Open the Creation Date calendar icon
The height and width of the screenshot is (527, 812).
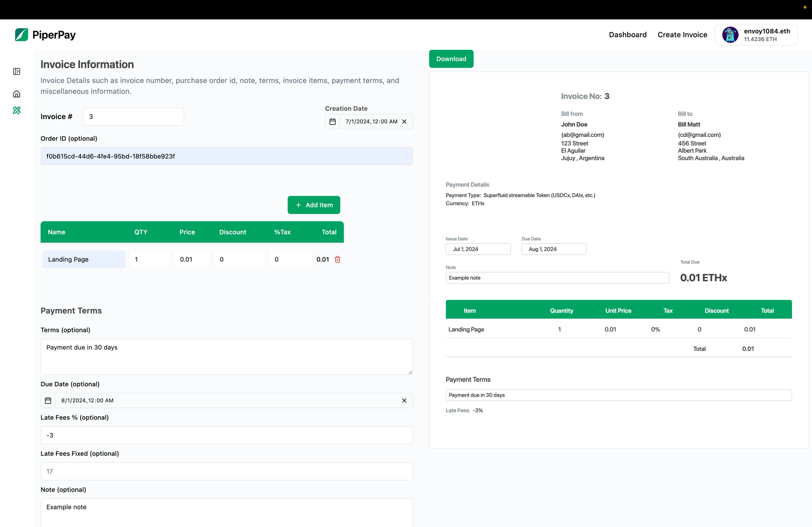(332, 122)
